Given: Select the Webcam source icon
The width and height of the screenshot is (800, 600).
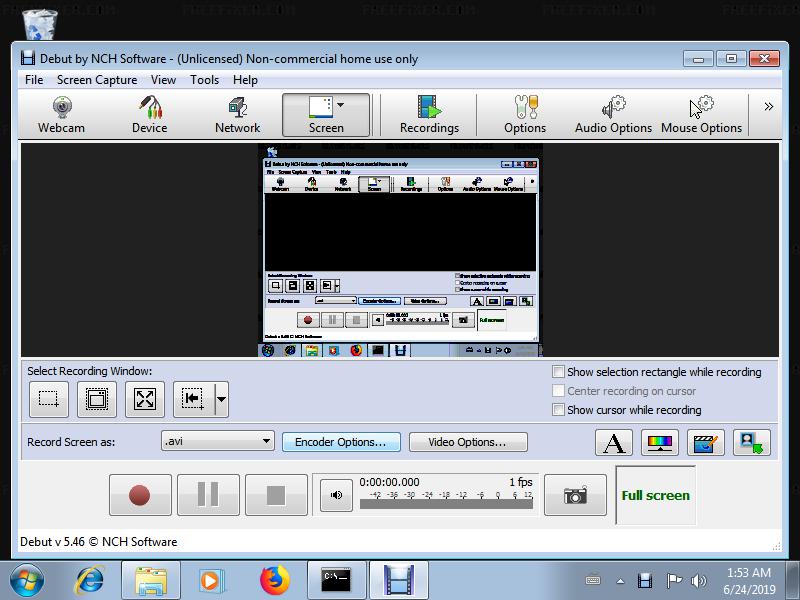Looking at the screenshot, I should (x=61, y=115).
